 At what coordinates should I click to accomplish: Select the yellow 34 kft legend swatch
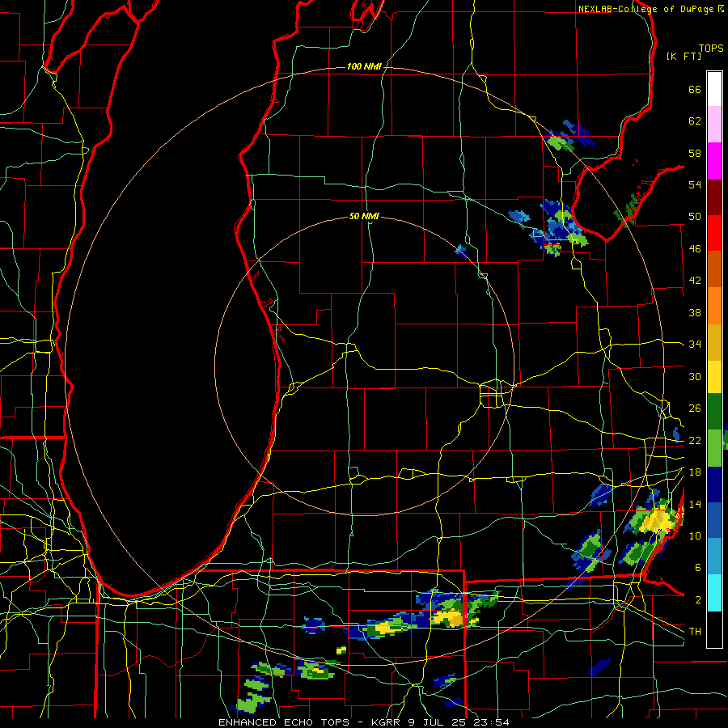pos(714,377)
